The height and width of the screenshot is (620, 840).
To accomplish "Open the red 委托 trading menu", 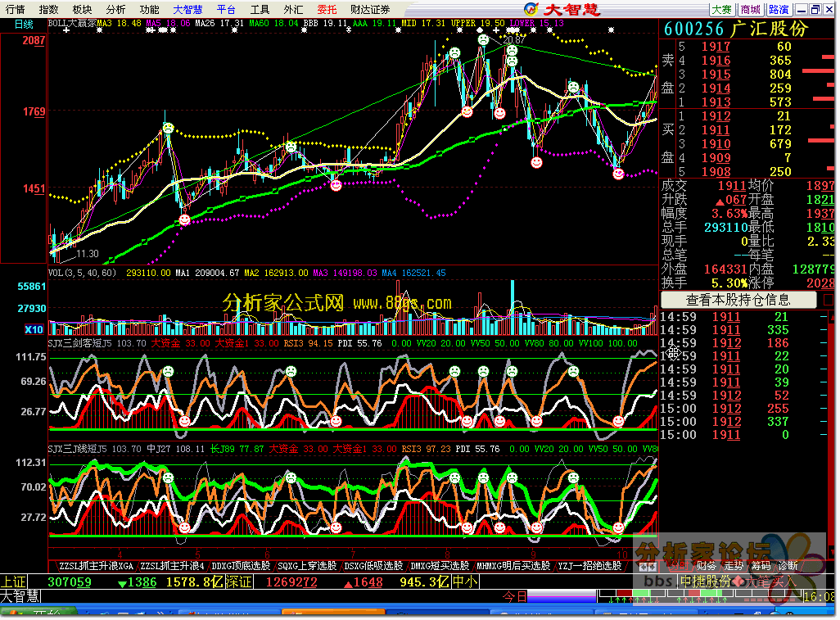I will click(327, 9).
